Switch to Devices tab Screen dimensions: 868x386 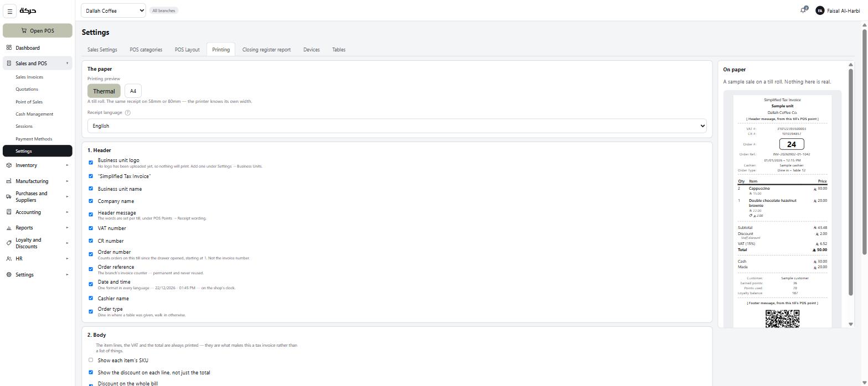click(312, 49)
